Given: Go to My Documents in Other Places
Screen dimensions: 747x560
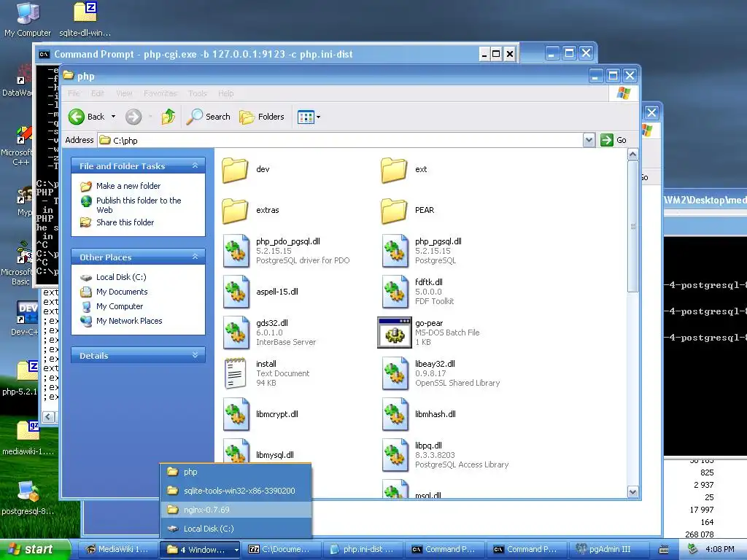Looking at the screenshot, I should pos(122,292).
